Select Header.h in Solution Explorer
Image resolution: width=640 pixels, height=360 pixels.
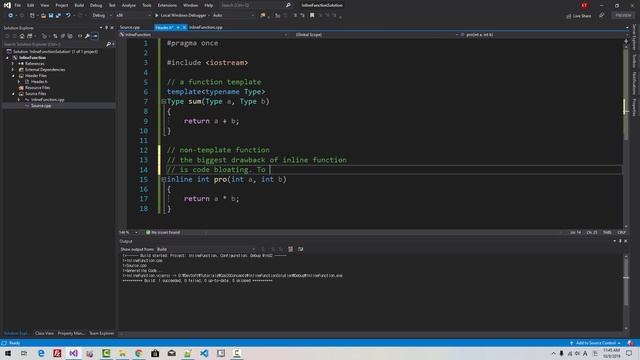(x=39, y=82)
